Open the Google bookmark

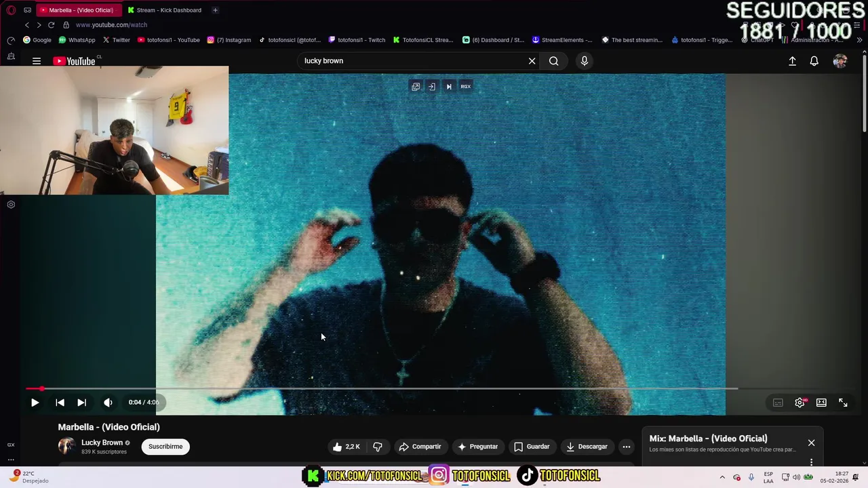[x=37, y=40]
